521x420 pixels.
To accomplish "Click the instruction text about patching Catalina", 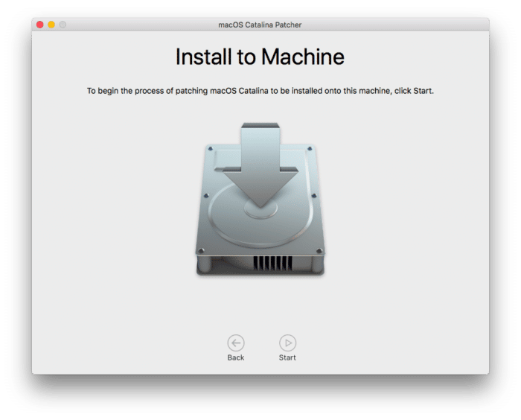I will click(x=260, y=91).
